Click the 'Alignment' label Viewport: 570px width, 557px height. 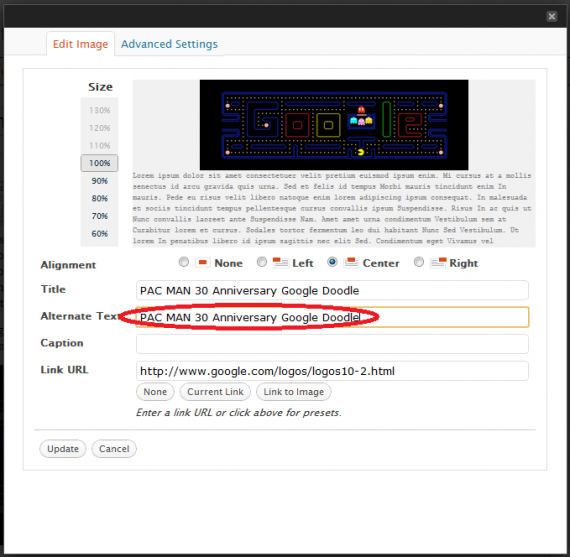(68, 265)
